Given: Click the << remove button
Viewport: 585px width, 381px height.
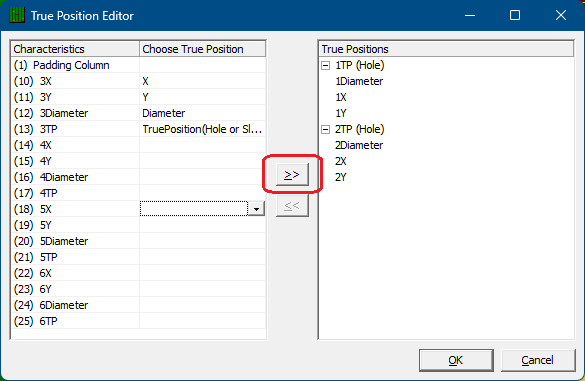Looking at the screenshot, I should coord(292,206).
